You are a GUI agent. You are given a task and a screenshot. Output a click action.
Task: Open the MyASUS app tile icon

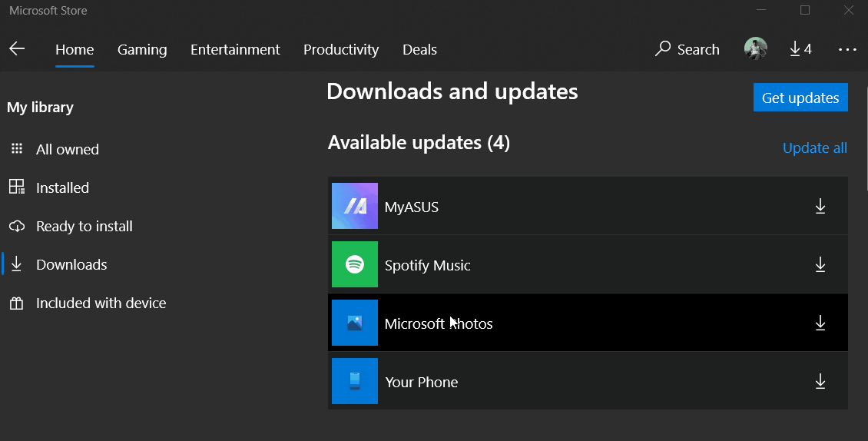[354, 206]
